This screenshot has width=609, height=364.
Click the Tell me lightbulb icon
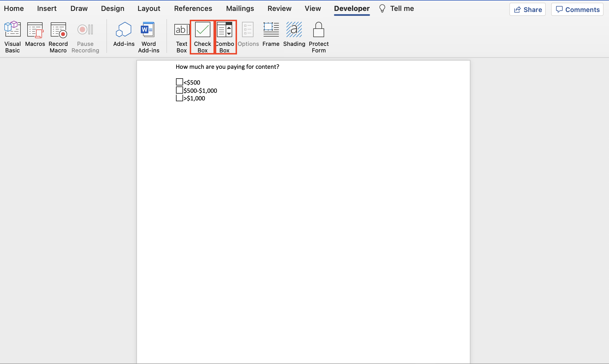[x=382, y=8]
